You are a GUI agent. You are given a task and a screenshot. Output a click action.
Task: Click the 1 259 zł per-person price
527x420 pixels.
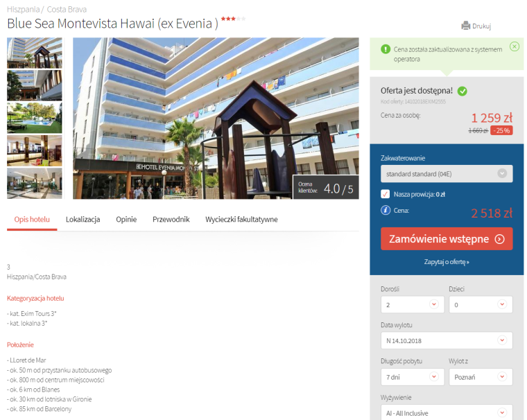pyautogui.click(x=492, y=118)
